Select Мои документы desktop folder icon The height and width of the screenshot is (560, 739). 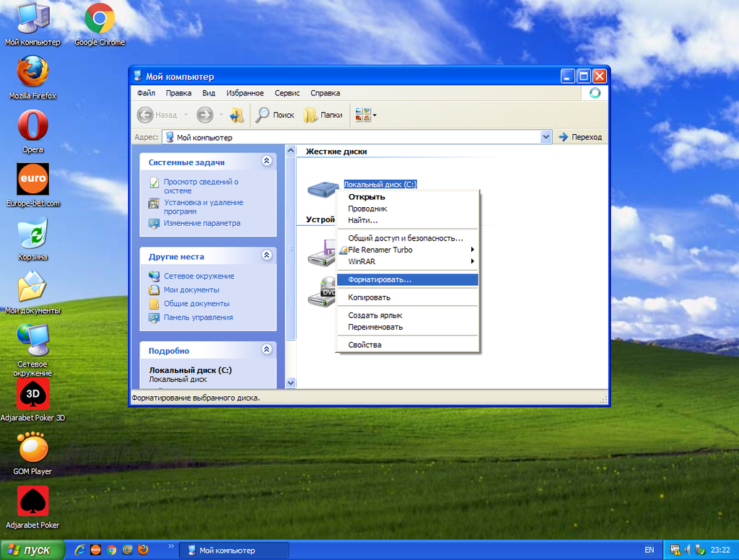pos(32,293)
